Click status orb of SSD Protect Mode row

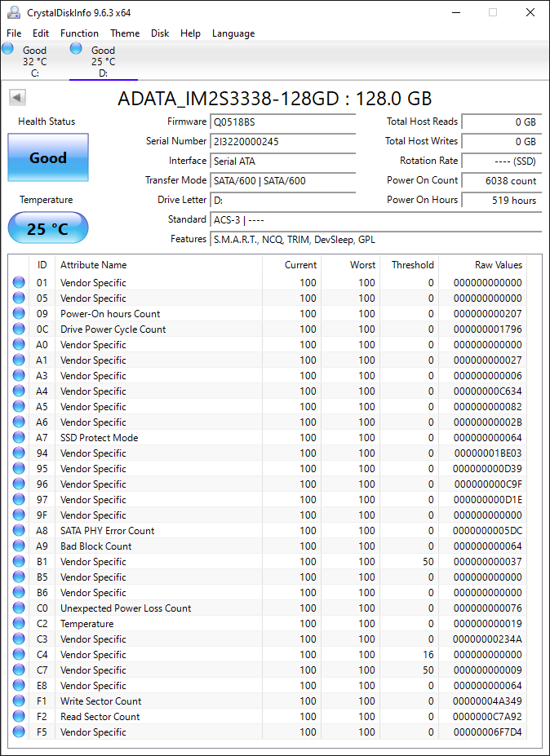pos(19,437)
